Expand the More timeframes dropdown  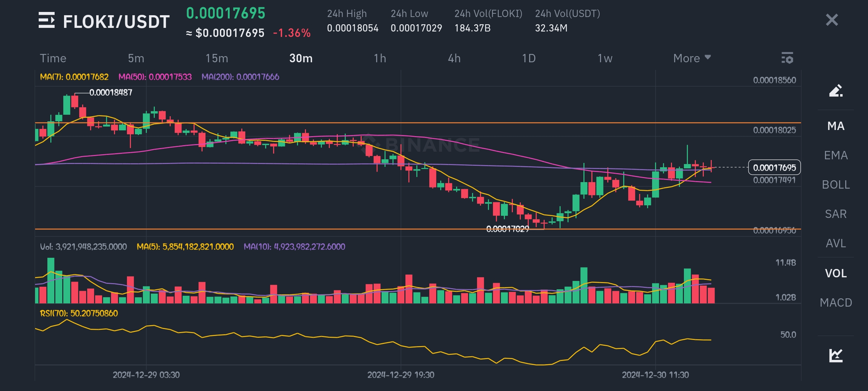[692, 58]
